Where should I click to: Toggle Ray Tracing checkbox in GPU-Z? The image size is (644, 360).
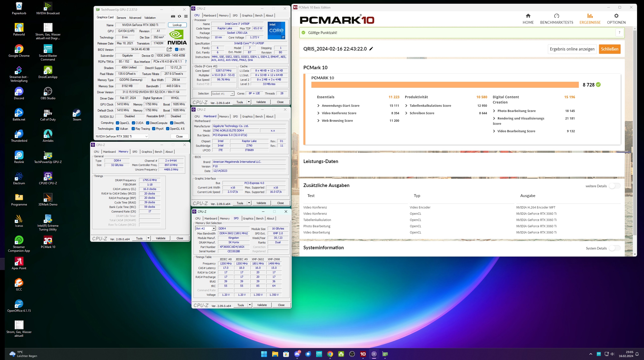click(x=133, y=129)
